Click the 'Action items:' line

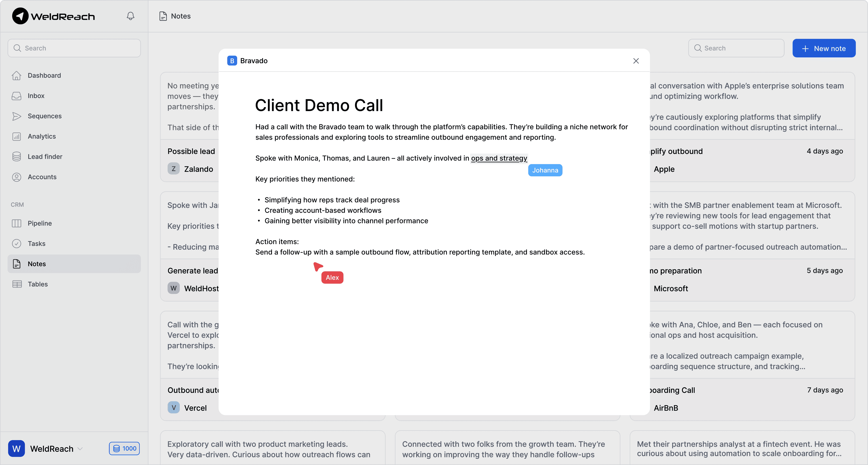pyautogui.click(x=277, y=242)
